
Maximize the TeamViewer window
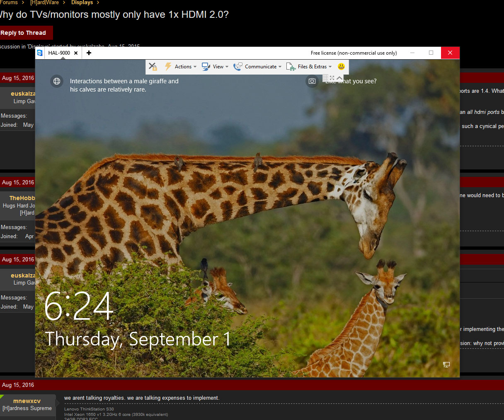coord(431,53)
